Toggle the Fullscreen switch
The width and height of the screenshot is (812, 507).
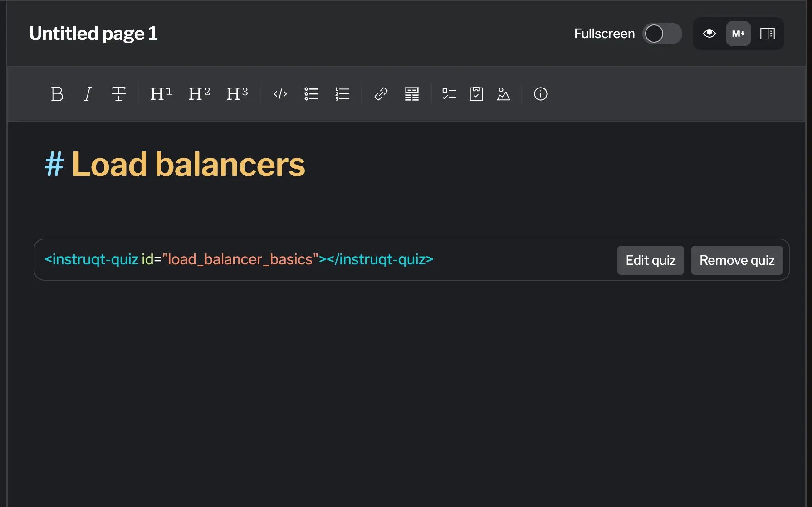click(662, 34)
